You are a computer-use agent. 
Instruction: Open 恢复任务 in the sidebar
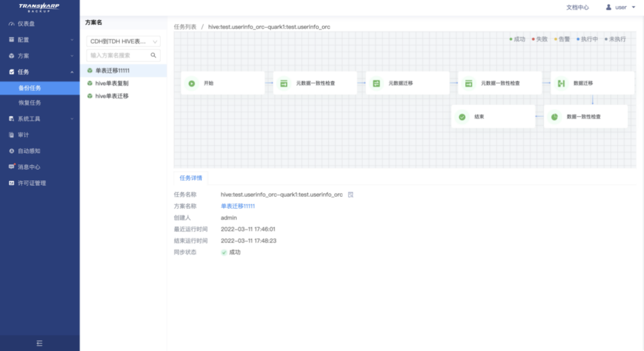[30, 103]
